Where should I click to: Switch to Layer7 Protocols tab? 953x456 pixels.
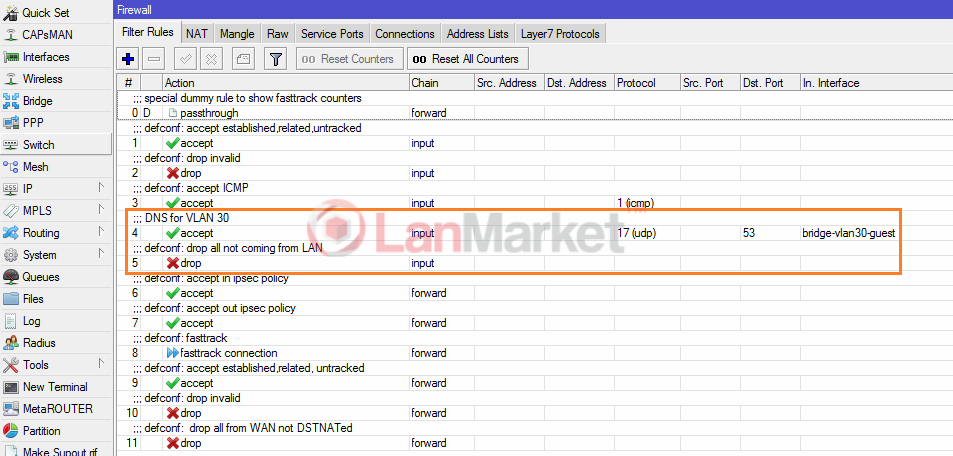[560, 34]
